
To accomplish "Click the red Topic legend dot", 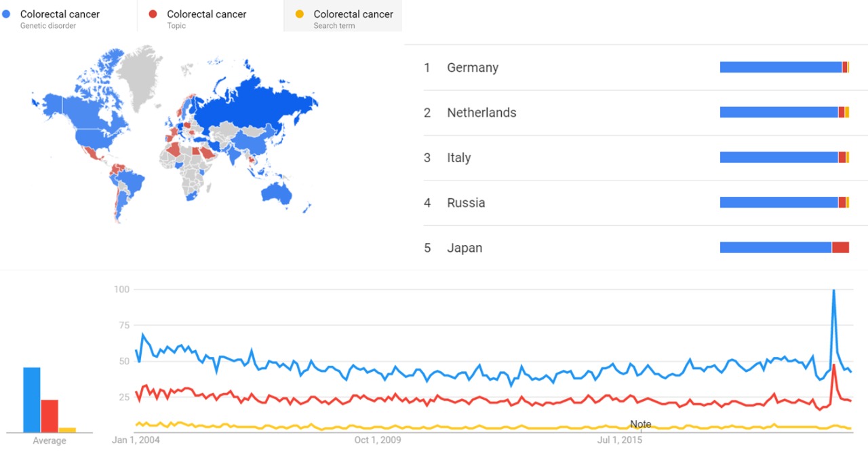I will [x=153, y=14].
